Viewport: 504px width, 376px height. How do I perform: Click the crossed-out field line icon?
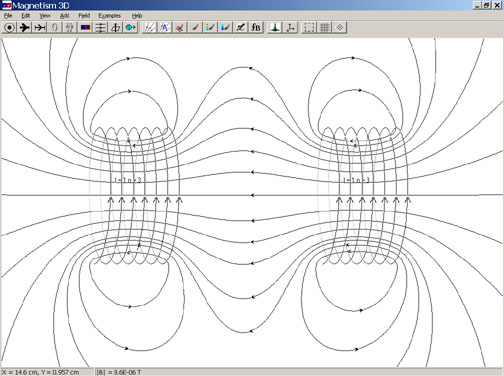tap(240, 27)
